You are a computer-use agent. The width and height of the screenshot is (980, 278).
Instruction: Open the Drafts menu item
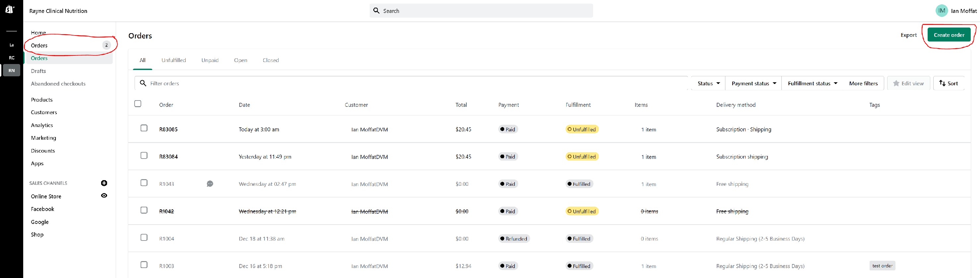pos(38,71)
